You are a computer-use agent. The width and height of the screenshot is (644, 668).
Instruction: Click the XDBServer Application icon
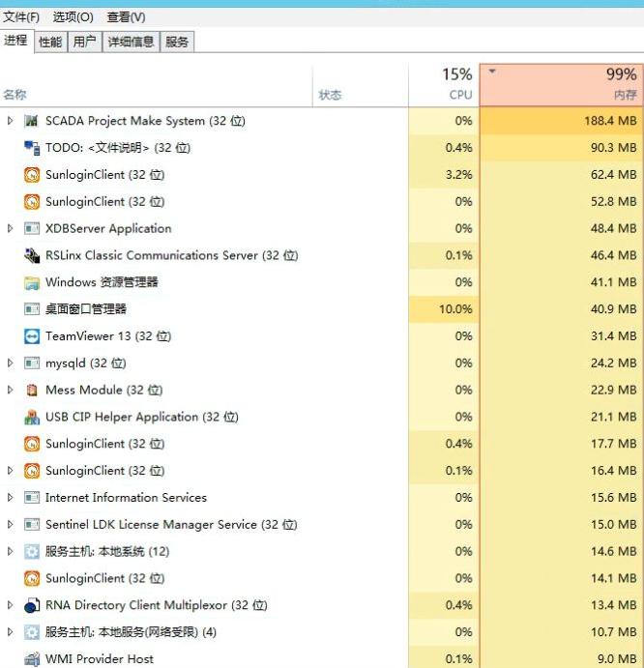pos(32,228)
